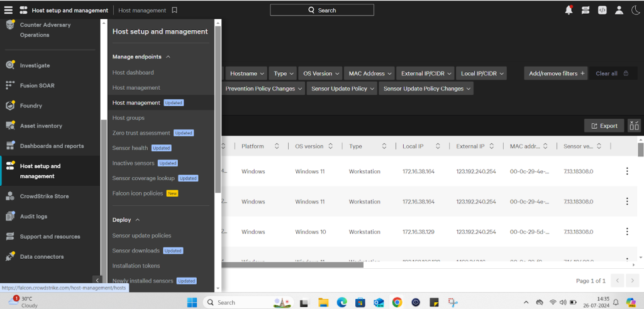Open row actions for Windows 10 host
Image resolution: width=644 pixels, height=309 pixels.
click(x=627, y=232)
